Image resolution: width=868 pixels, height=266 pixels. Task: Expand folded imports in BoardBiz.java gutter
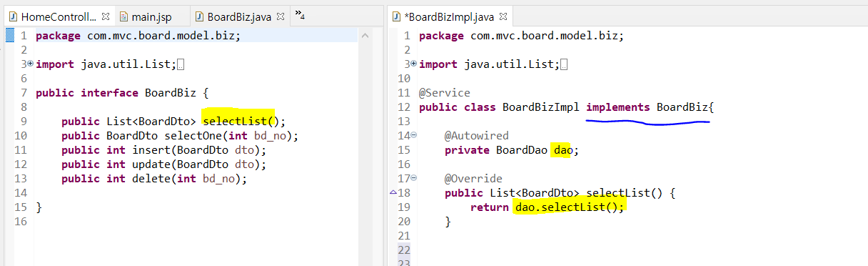(x=30, y=64)
